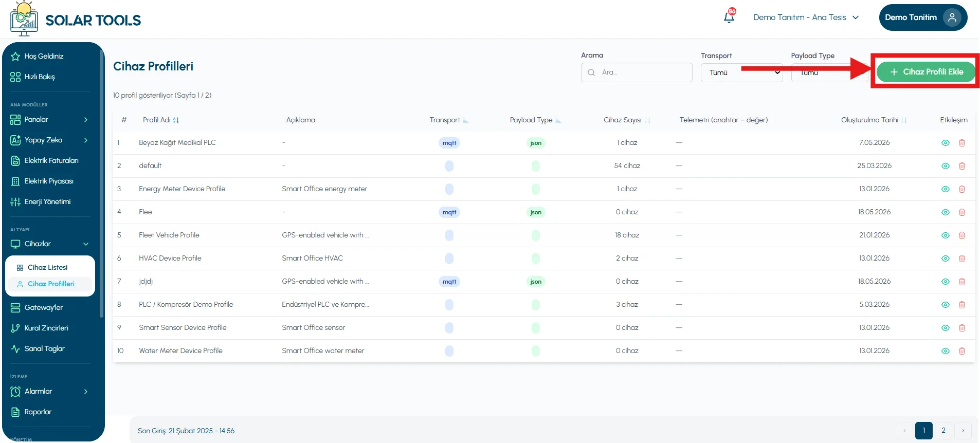980x443 pixels.
Task: Delete the Beyaz Kağıt Medikal PLC profile
Action: pyautogui.click(x=962, y=143)
